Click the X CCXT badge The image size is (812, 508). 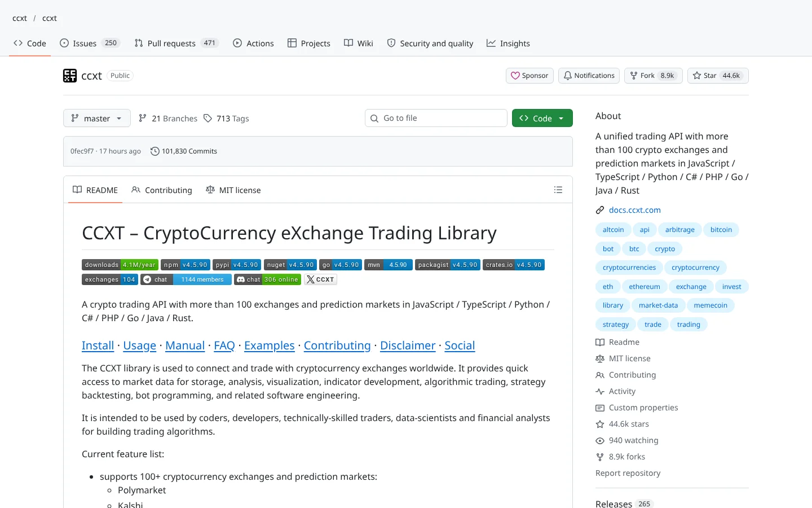pyautogui.click(x=320, y=279)
